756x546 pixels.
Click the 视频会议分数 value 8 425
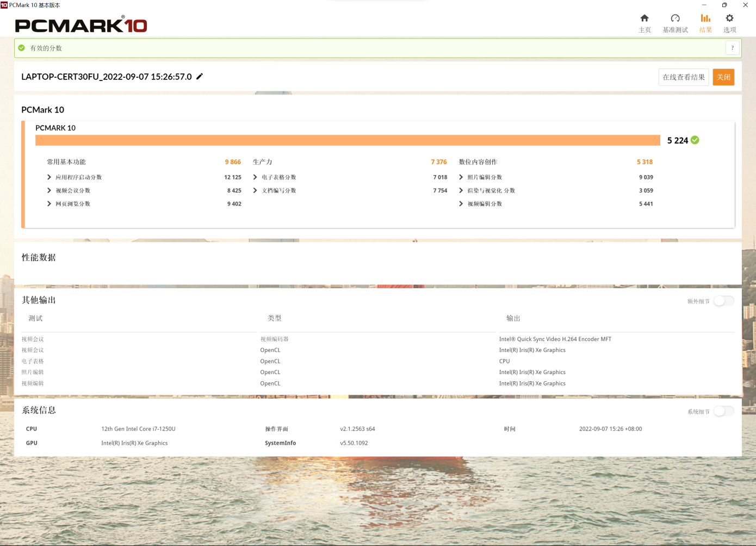(x=234, y=190)
